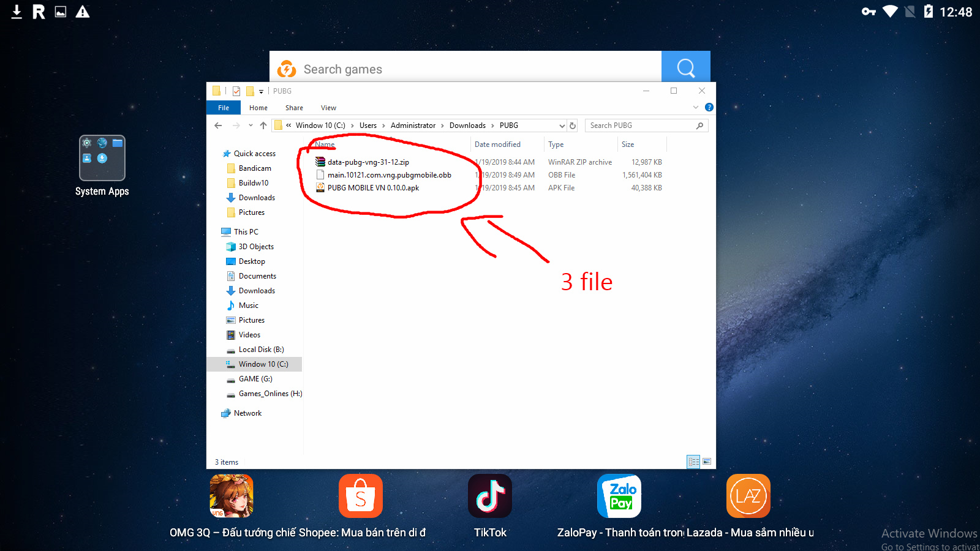Select data-pubg-vng-31-12.zip file
This screenshot has width=980, height=551.
(368, 162)
